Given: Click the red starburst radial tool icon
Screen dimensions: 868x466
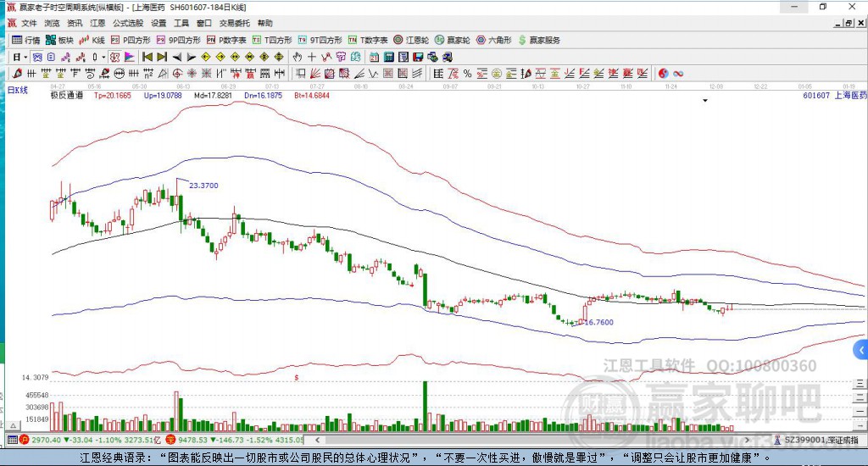Looking at the screenshot, I should coord(192,74).
